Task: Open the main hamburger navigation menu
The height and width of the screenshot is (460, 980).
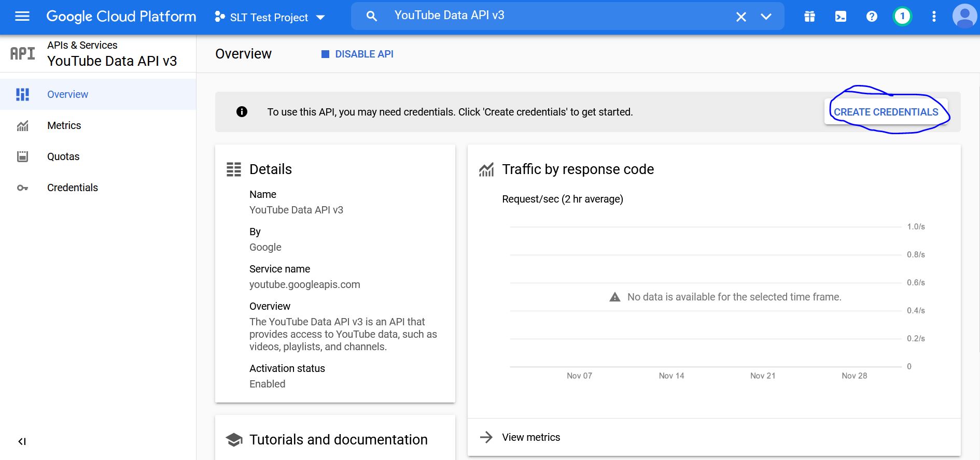Action: click(x=22, y=17)
